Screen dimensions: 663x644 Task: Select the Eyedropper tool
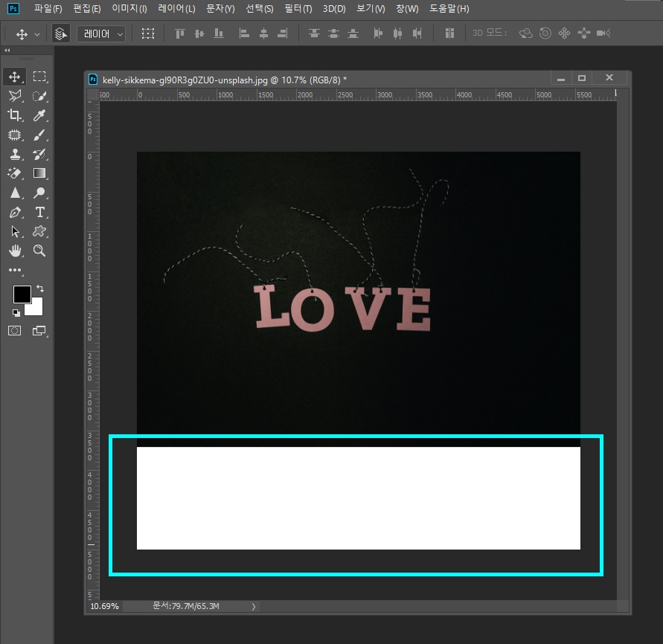(x=39, y=115)
